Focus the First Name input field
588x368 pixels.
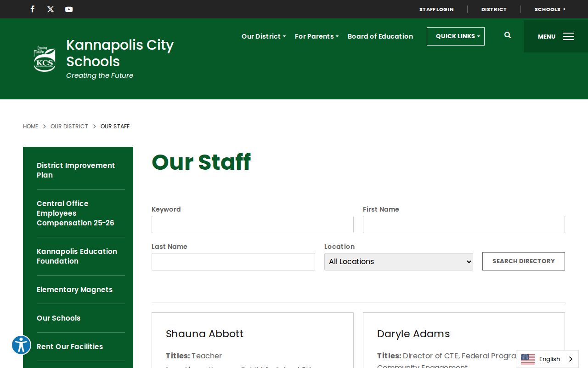464,224
